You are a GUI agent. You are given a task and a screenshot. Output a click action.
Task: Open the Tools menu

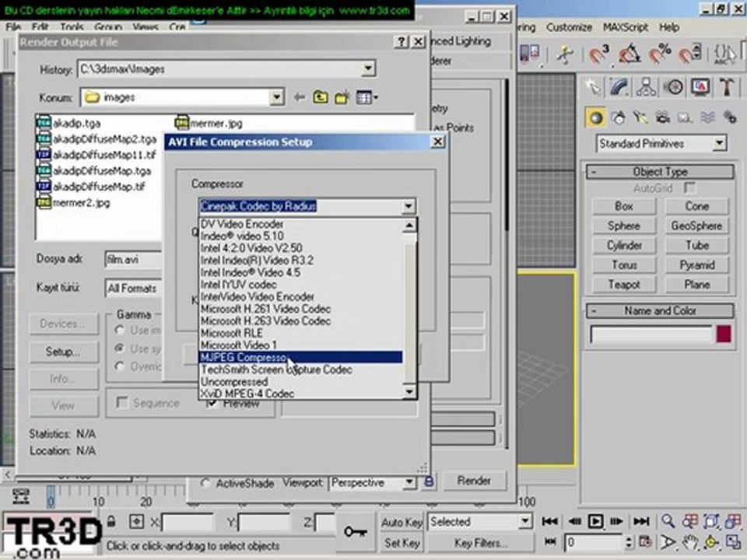point(72,27)
